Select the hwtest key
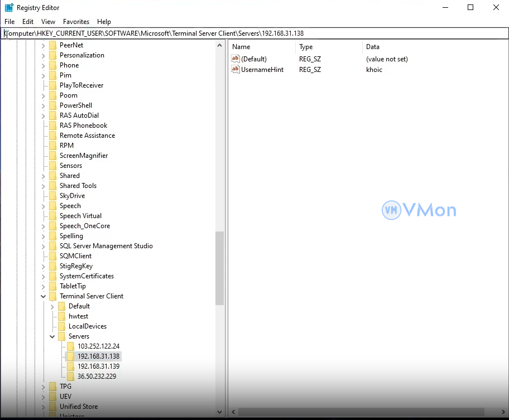 (78, 316)
